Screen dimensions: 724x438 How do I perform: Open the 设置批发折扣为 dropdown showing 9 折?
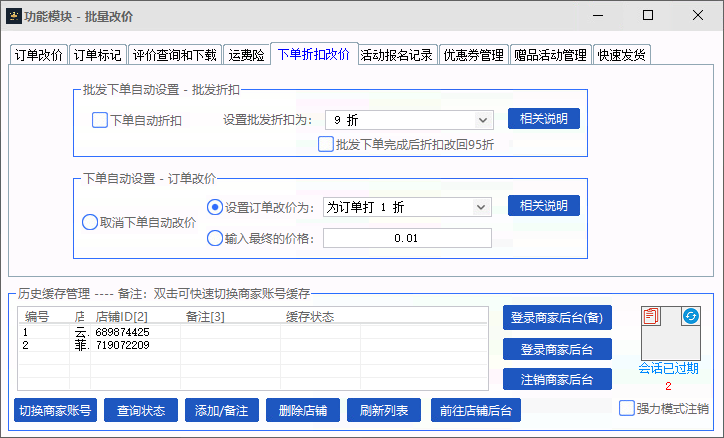(x=408, y=119)
